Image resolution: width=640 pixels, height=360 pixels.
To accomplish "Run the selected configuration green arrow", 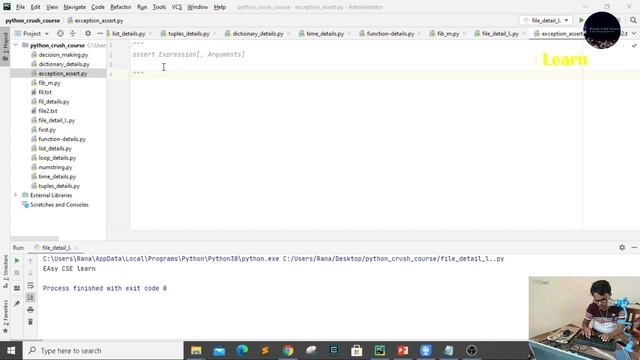I will coord(581,20).
